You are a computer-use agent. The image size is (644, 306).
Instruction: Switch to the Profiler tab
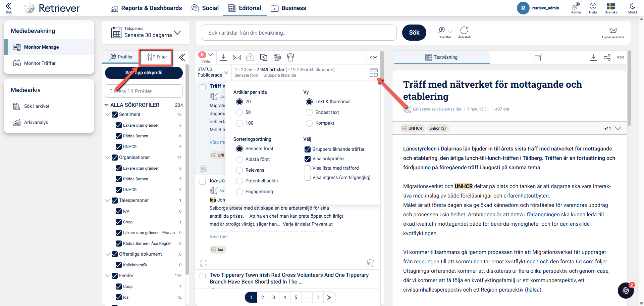(121, 57)
